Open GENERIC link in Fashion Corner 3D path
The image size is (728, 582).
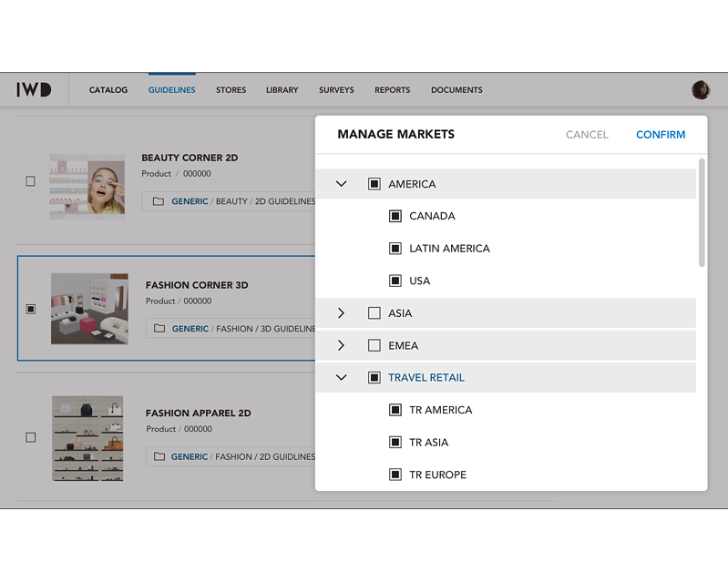[x=190, y=329]
